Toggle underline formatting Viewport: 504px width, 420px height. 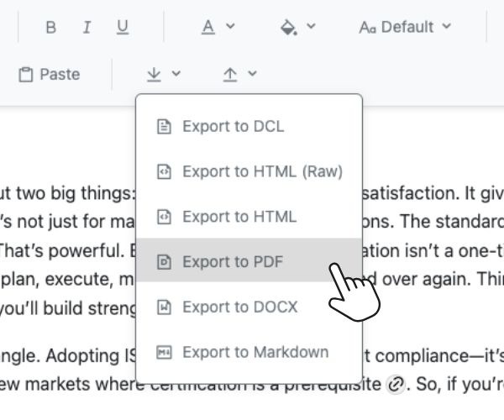(123, 27)
